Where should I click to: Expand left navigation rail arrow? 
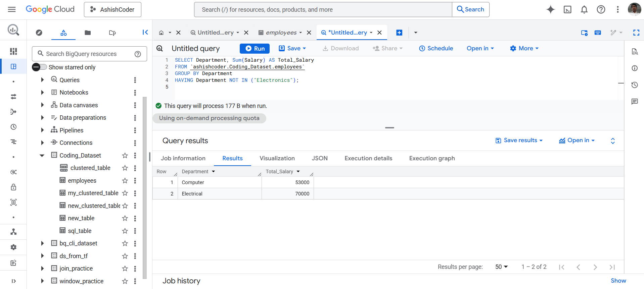(13, 281)
